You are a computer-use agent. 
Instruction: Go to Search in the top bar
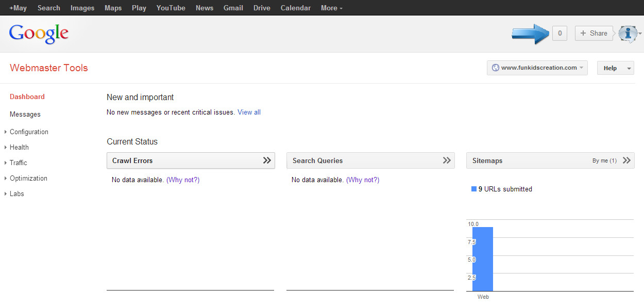point(49,8)
